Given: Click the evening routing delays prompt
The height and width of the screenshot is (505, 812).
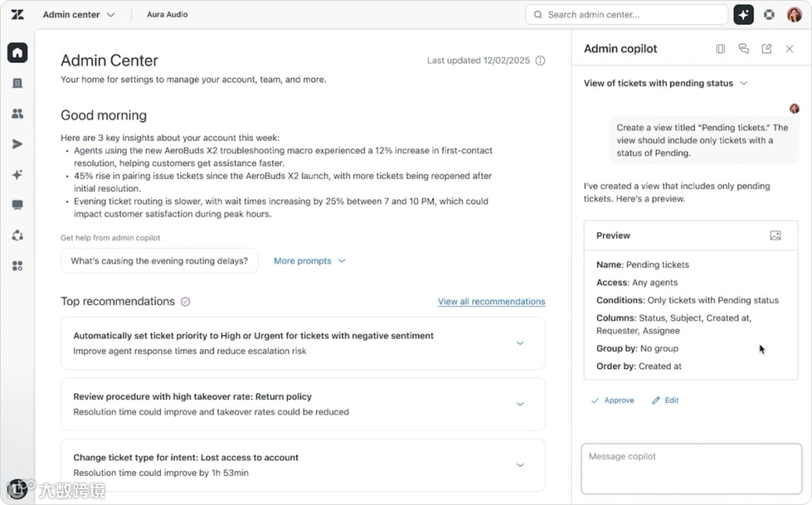Looking at the screenshot, I should pyautogui.click(x=159, y=261).
